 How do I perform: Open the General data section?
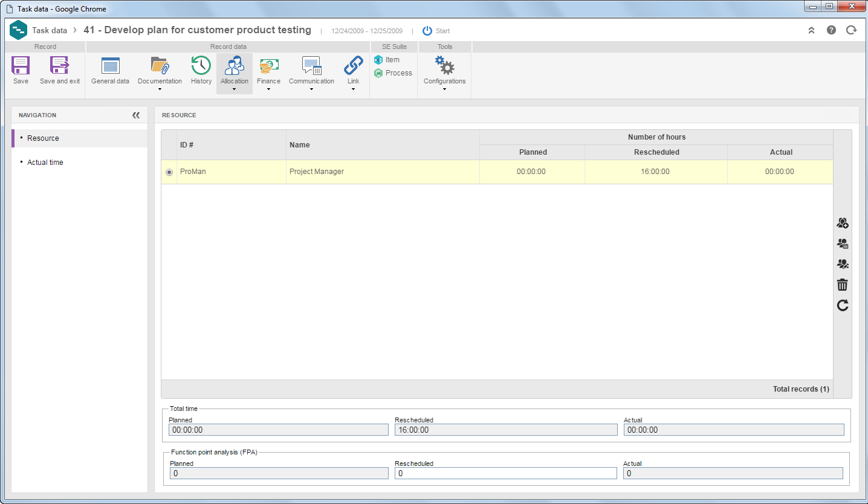coord(110,71)
